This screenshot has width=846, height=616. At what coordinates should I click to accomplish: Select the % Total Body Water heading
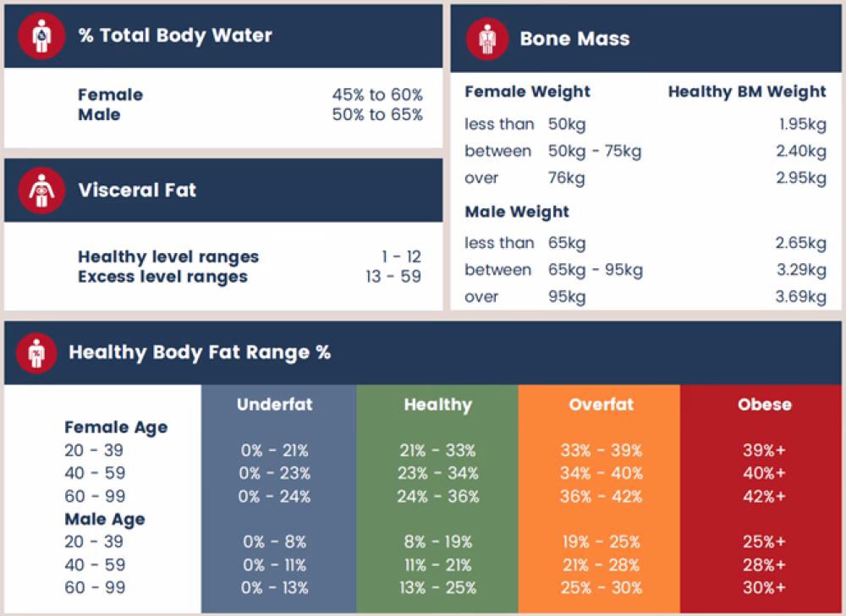pyautogui.click(x=175, y=36)
